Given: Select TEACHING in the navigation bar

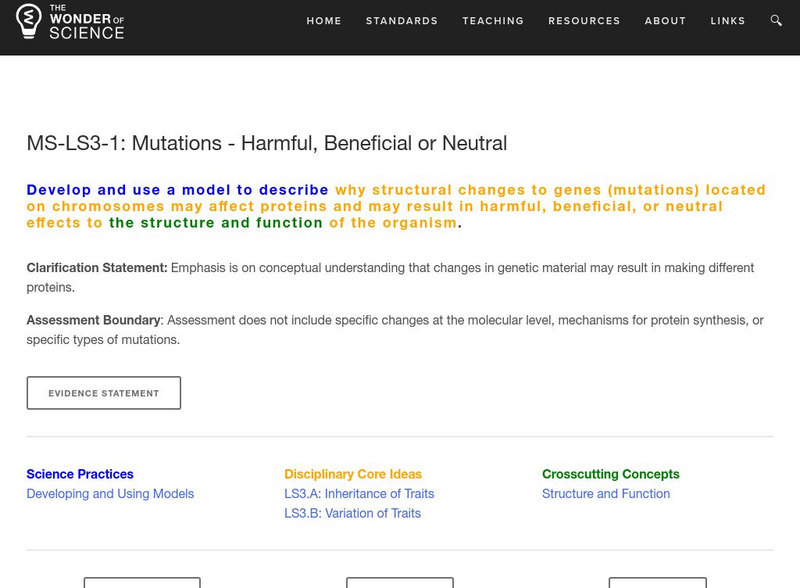Looking at the screenshot, I should tap(493, 20).
